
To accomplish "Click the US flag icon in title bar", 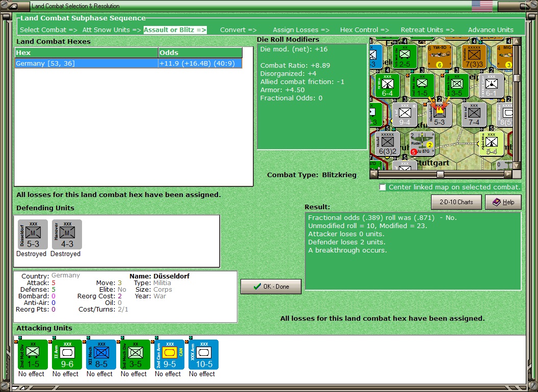I will (482, 6).
